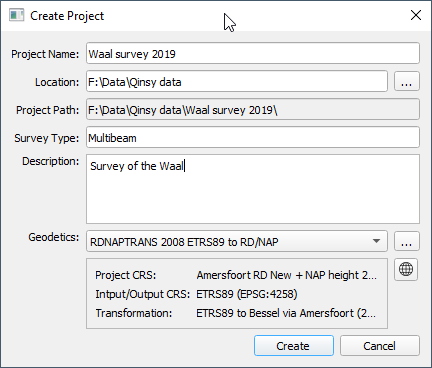Click the Cancel button
The width and height of the screenshot is (432, 368).
pyautogui.click(x=380, y=346)
